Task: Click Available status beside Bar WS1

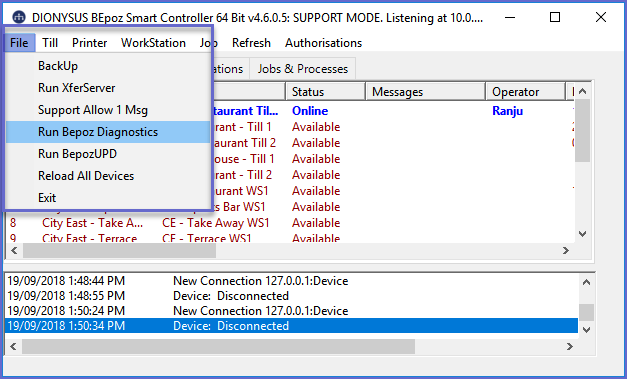Action: pyautogui.click(x=316, y=207)
